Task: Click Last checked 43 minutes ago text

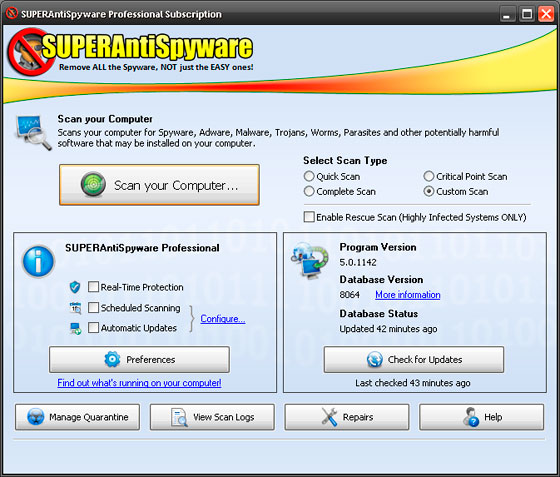Action: point(412,383)
